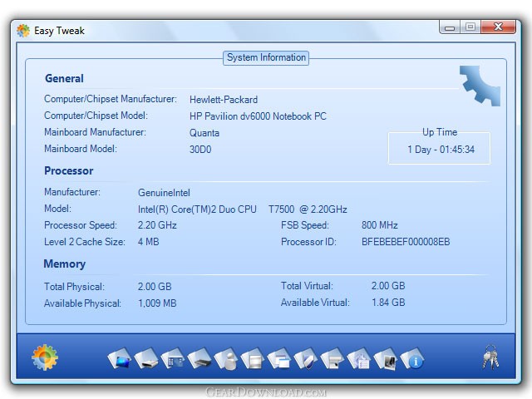This screenshot has width=532, height=399.
Task: Open the security shield category icon
Action: click(306, 358)
